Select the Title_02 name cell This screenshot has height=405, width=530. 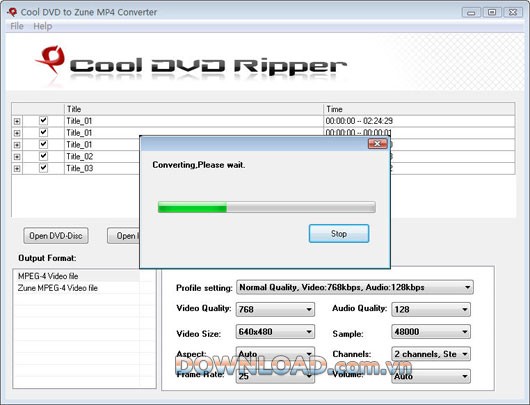pos(102,157)
